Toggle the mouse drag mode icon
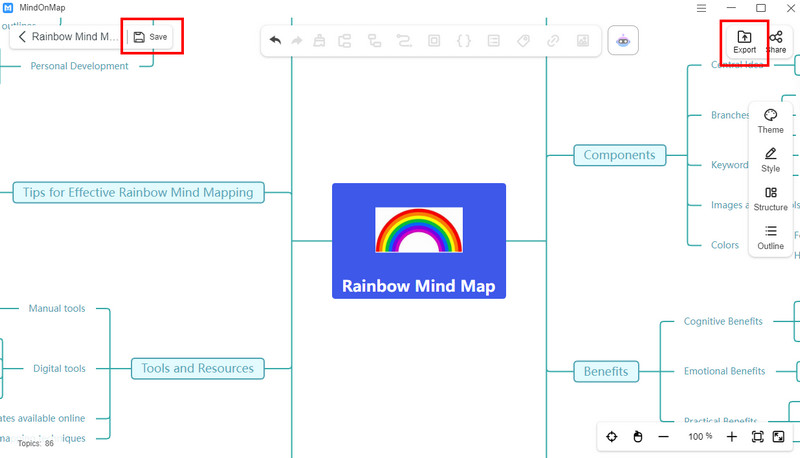This screenshot has width=800, height=458. pos(637,437)
